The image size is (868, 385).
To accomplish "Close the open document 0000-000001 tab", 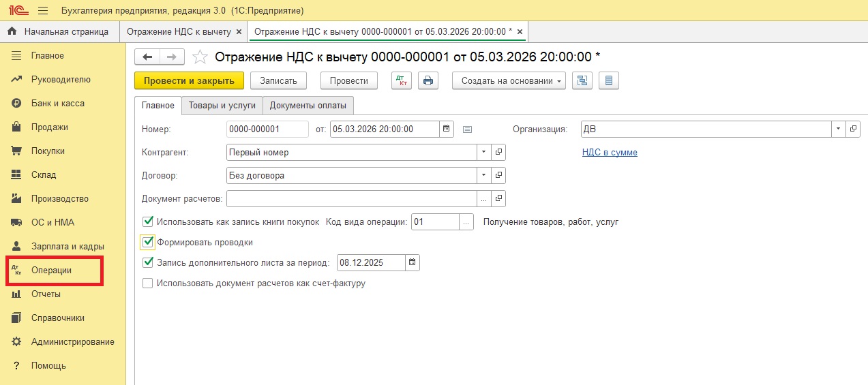I will point(520,31).
